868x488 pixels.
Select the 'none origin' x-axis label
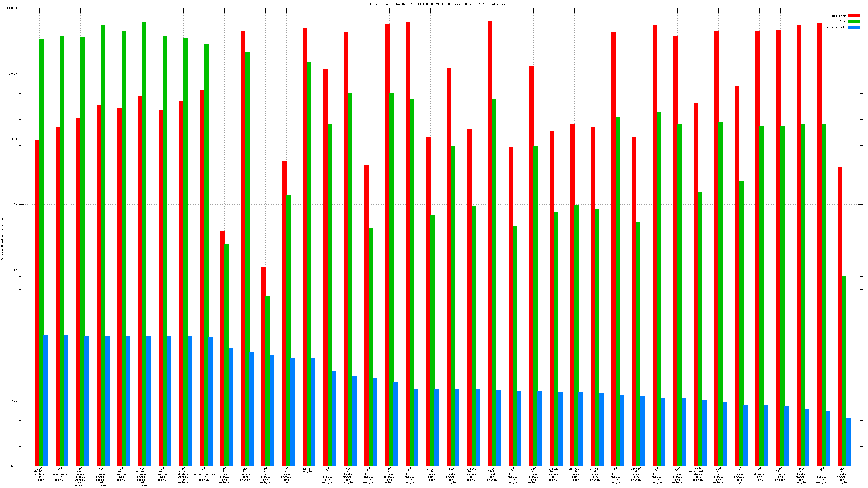[307, 470]
